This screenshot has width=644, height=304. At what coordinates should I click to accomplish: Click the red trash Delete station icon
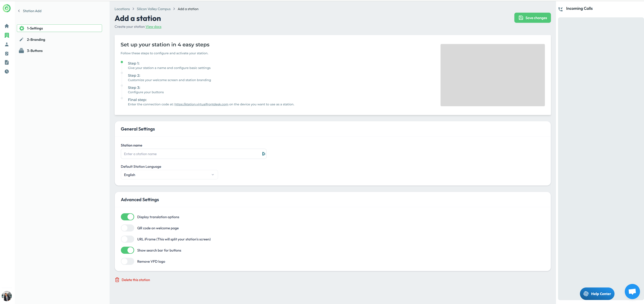pos(117,280)
